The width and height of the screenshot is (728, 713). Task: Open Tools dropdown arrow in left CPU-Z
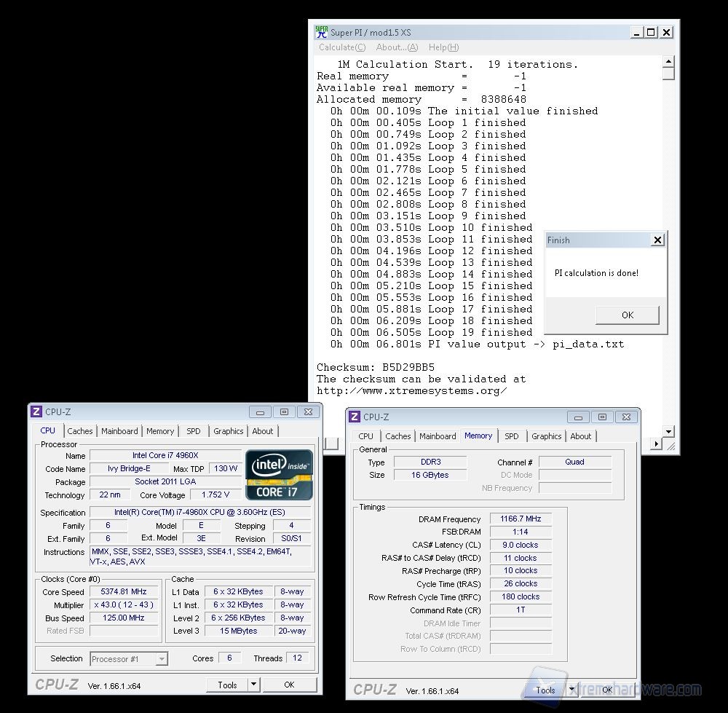253,685
